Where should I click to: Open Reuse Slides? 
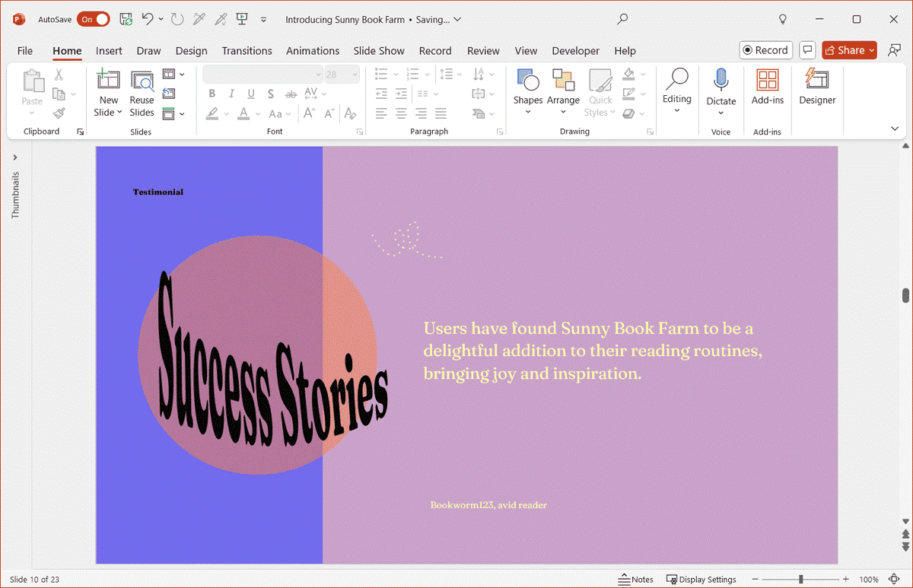pyautogui.click(x=142, y=94)
